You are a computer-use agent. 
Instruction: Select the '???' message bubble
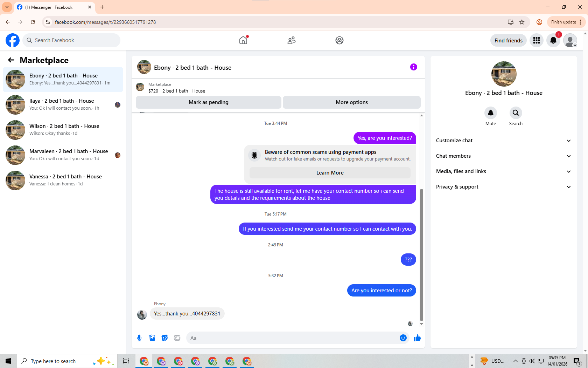[408, 260]
